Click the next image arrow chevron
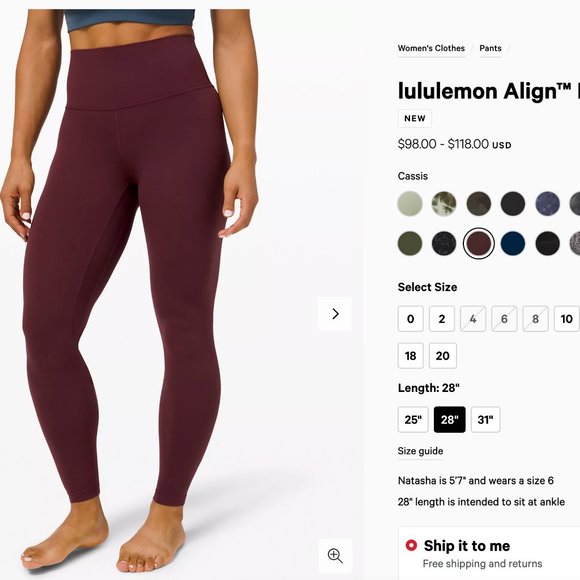 click(335, 314)
